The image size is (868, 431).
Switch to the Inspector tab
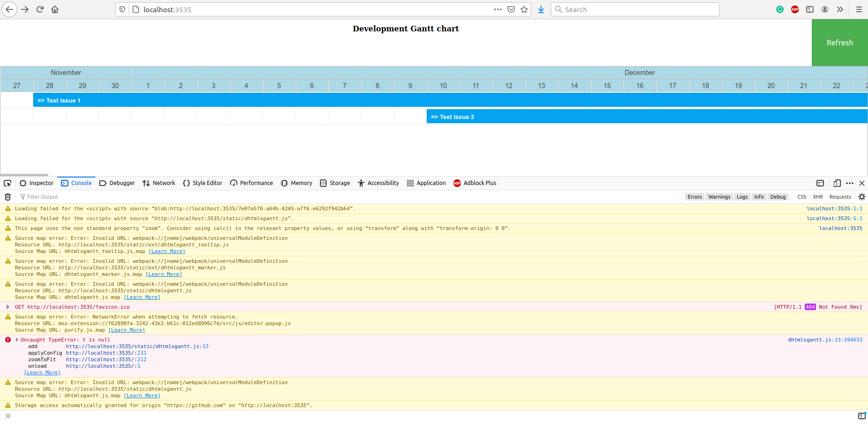tap(37, 183)
